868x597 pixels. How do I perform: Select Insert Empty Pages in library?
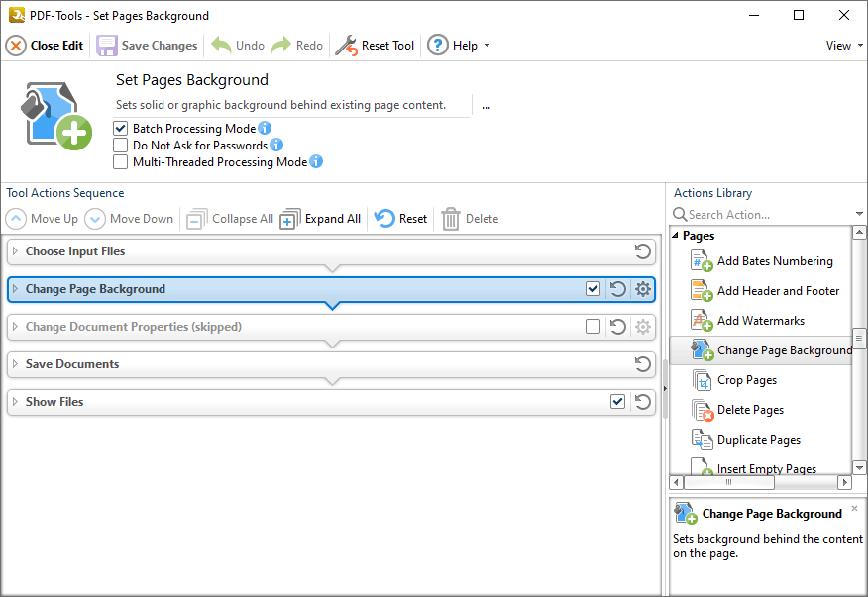pyautogui.click(x=761, y=468)
